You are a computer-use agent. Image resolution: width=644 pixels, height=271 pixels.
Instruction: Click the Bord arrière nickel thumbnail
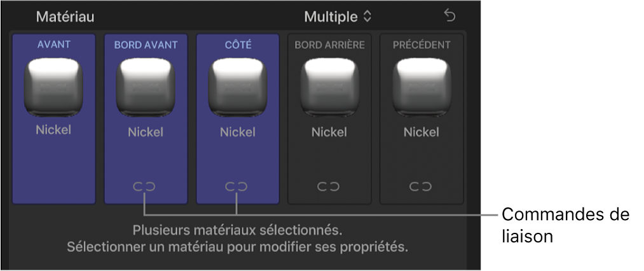point(329,87)
